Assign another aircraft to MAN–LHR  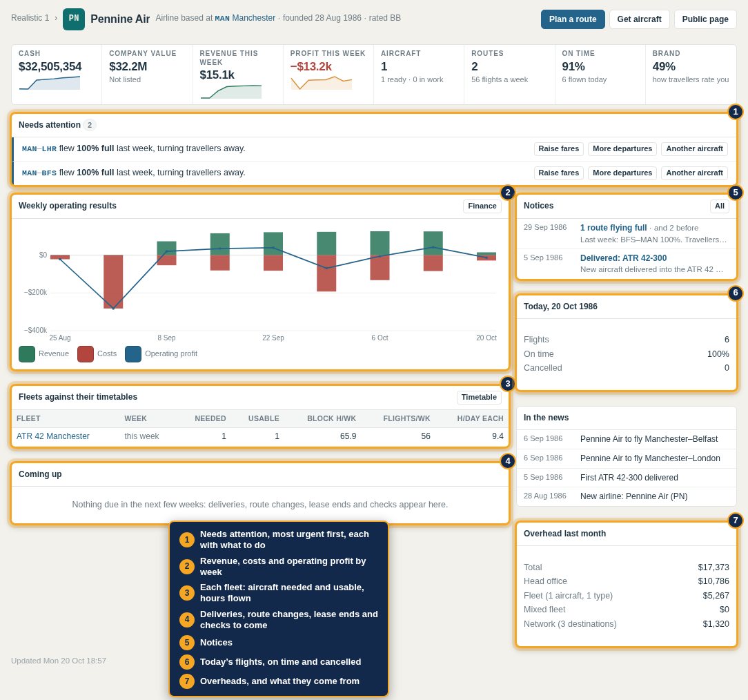[x=694, y=149]
